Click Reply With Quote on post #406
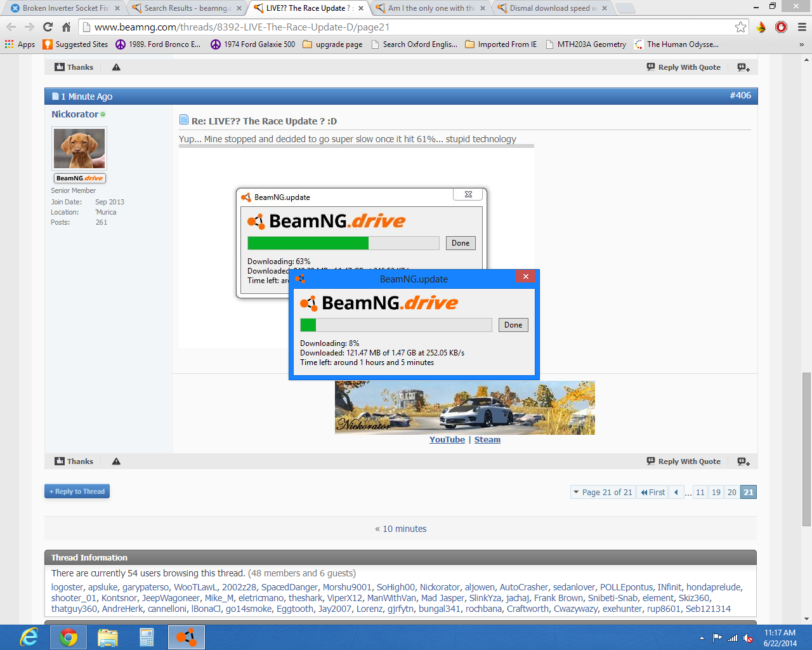The height and width of the screenshot is (650, 812). 684,461
